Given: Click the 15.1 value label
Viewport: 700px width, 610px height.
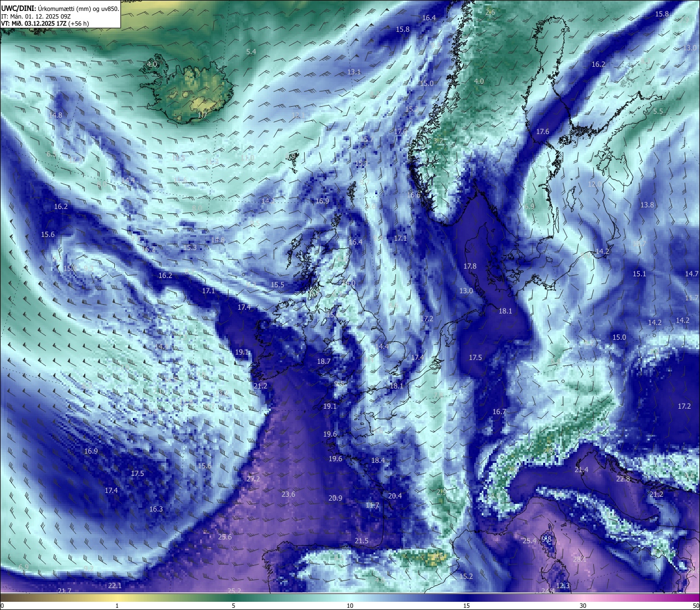Looking at the screenshot, I should tap(639, 274).
